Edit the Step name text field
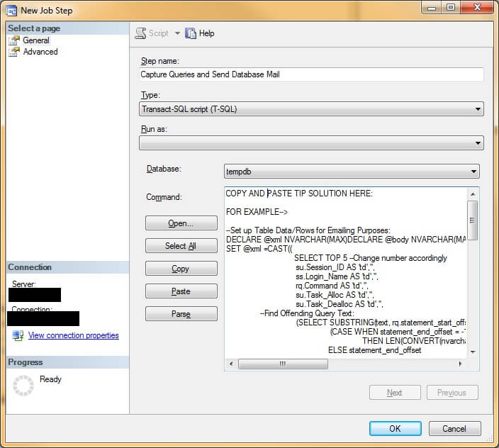Image resolution: width=499 pixels, height=448 pixels. 311,74
